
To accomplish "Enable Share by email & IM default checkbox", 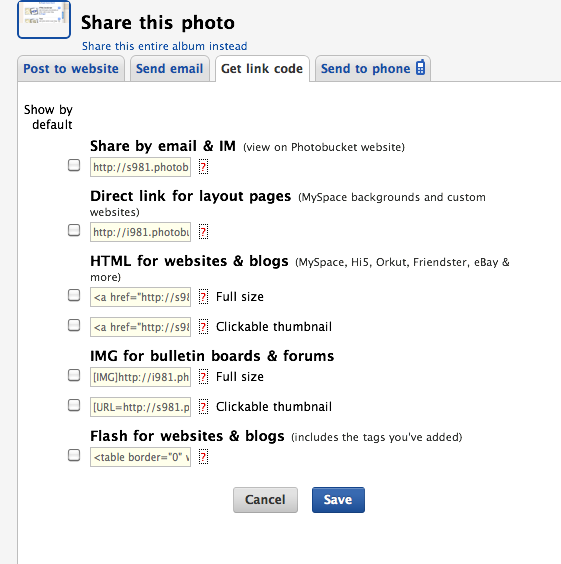I will (x=74, y=165).
